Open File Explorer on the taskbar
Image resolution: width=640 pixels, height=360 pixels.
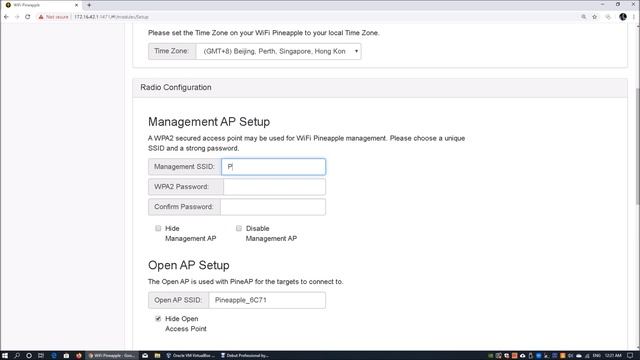(157, 356)
